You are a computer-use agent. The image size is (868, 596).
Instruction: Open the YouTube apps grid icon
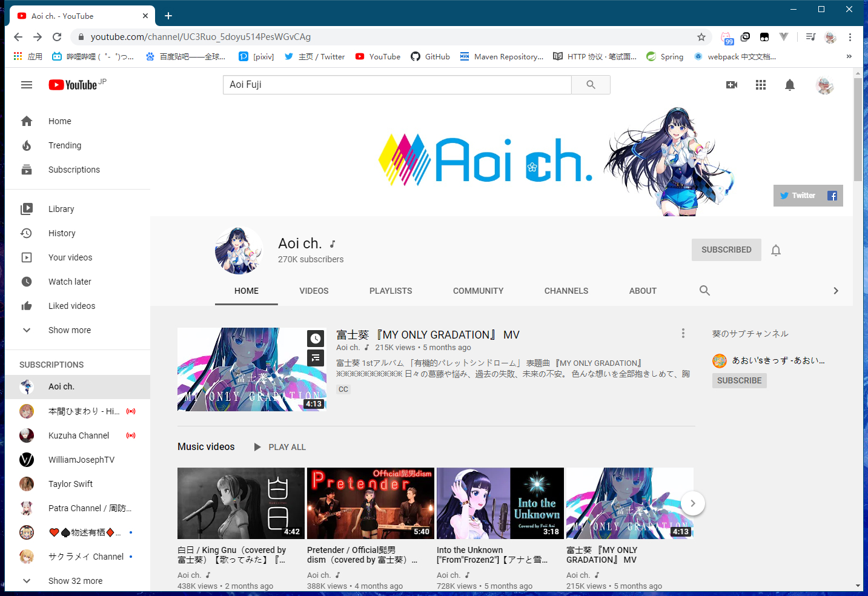coord(761,85)
